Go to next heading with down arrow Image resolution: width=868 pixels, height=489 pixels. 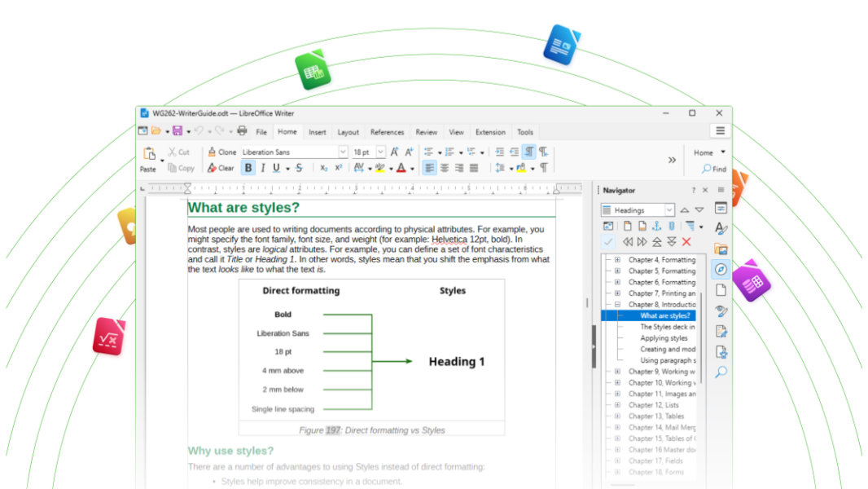(x=699, y=210)
